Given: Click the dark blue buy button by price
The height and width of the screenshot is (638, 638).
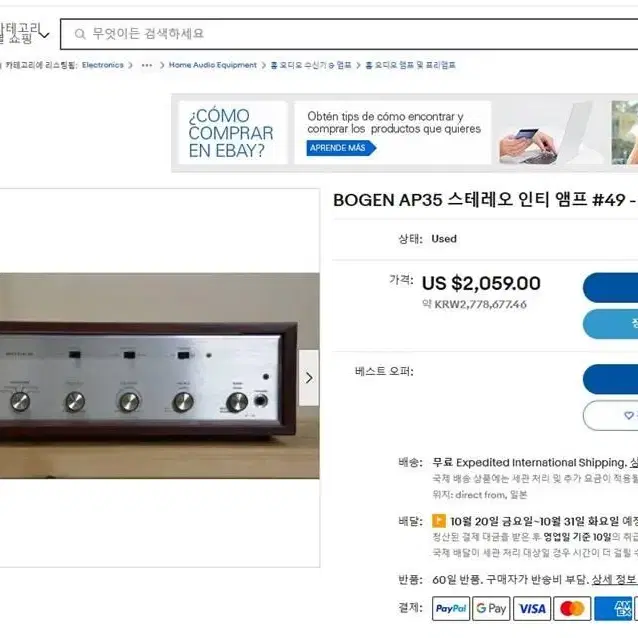Looking at the screenshot, I should pos(610,288).
